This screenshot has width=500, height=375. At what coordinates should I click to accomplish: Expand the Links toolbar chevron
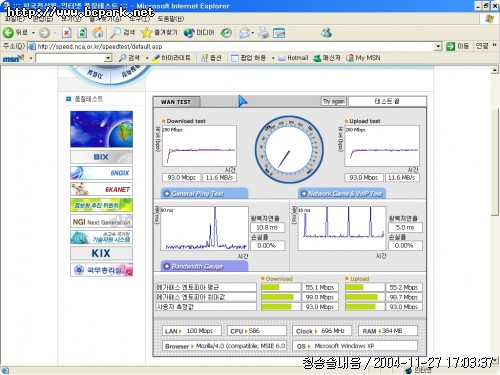pos(494,45)
